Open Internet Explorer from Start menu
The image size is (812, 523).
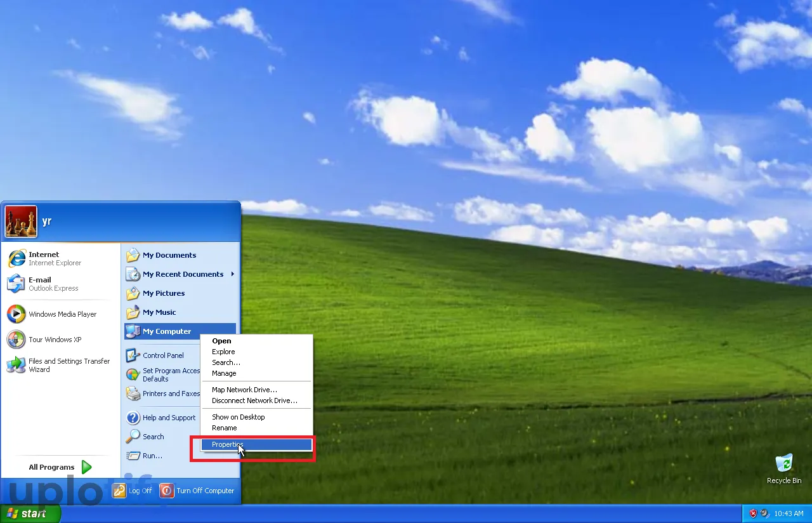coord(44,258)
